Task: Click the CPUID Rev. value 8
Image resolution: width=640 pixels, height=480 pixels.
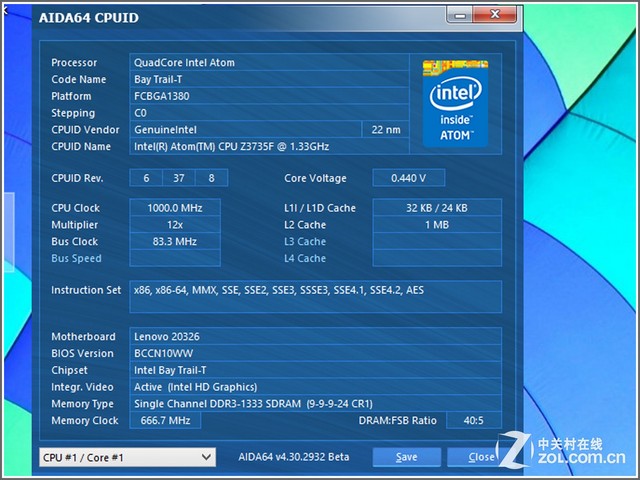Action: click(x=211, y=178)
